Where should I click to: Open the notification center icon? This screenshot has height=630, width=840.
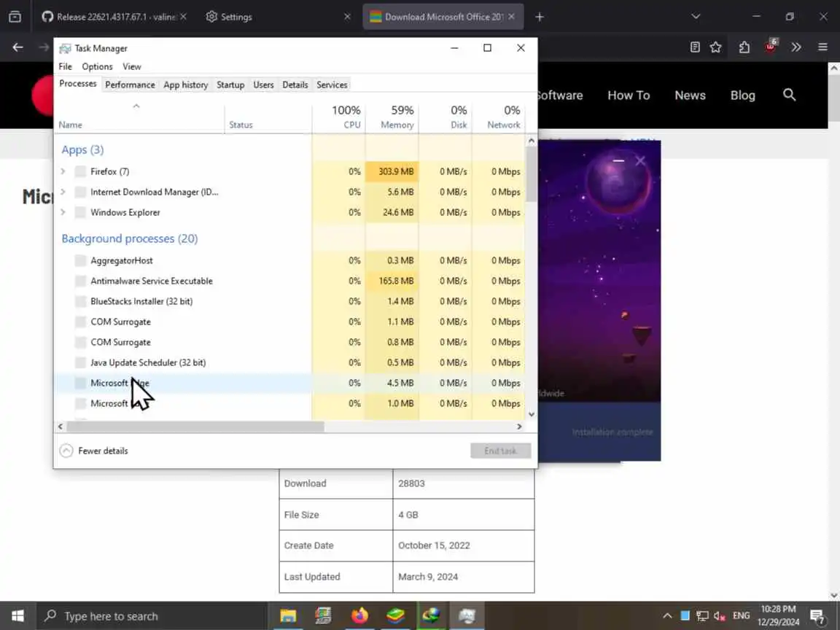pyautogui.click(x=817, y=617)
